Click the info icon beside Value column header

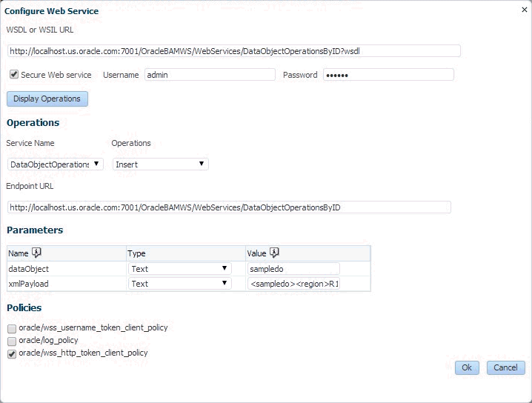pyautogui.click(x=274, y=253)
